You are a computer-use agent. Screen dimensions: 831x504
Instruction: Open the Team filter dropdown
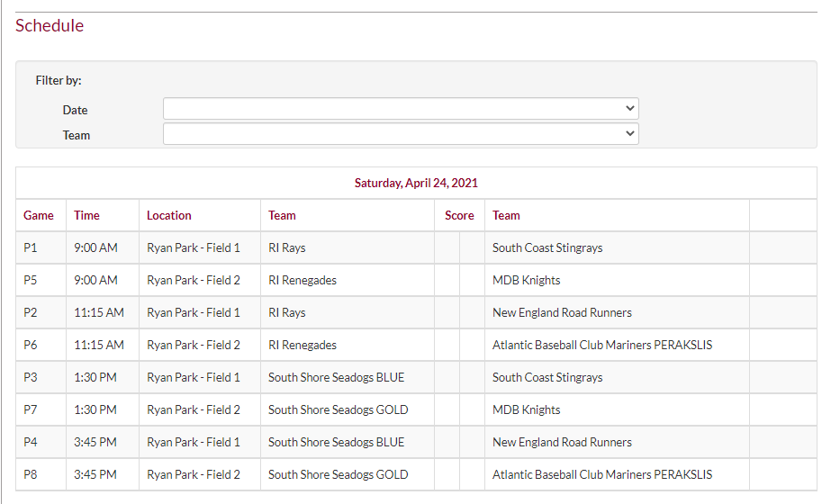coord(400,134)
